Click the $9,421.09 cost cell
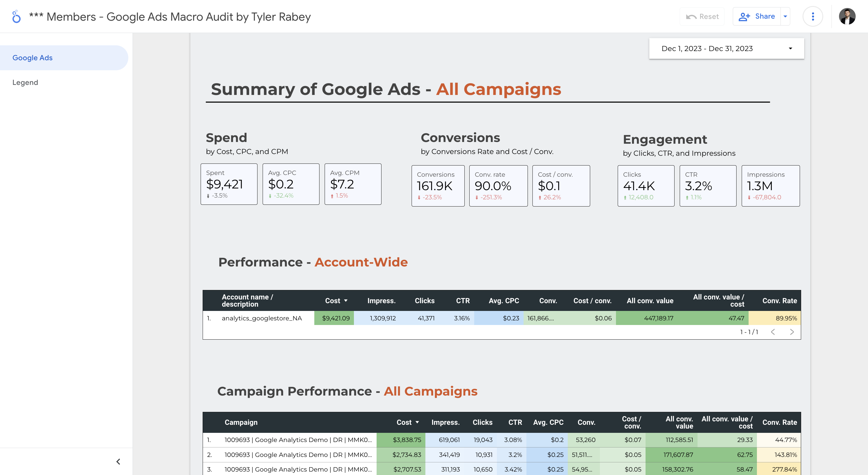 334,318
